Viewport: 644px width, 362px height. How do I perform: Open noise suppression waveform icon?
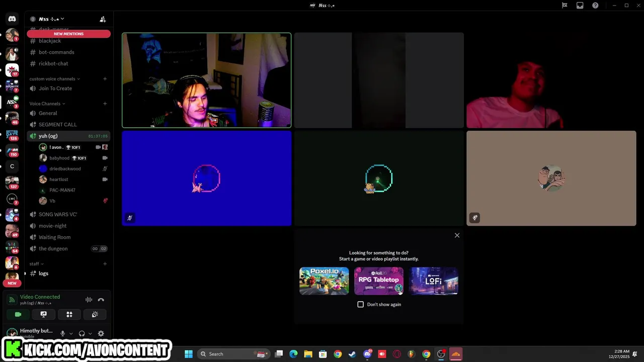coord(89,300)
